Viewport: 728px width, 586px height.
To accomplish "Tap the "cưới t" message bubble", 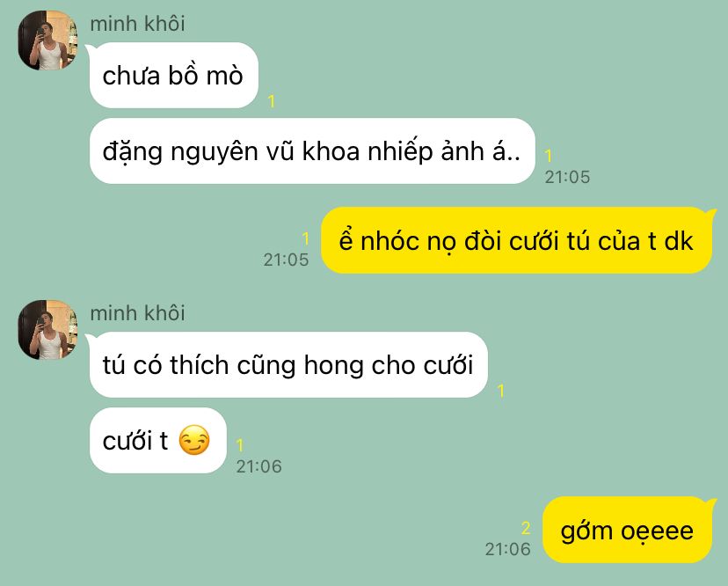I will [158, 441].
